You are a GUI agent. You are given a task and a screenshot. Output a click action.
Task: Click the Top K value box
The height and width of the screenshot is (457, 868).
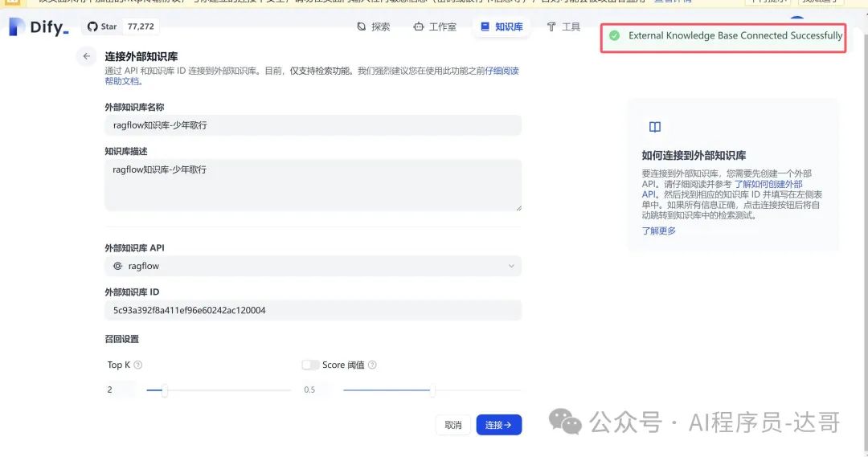[120, 390]
